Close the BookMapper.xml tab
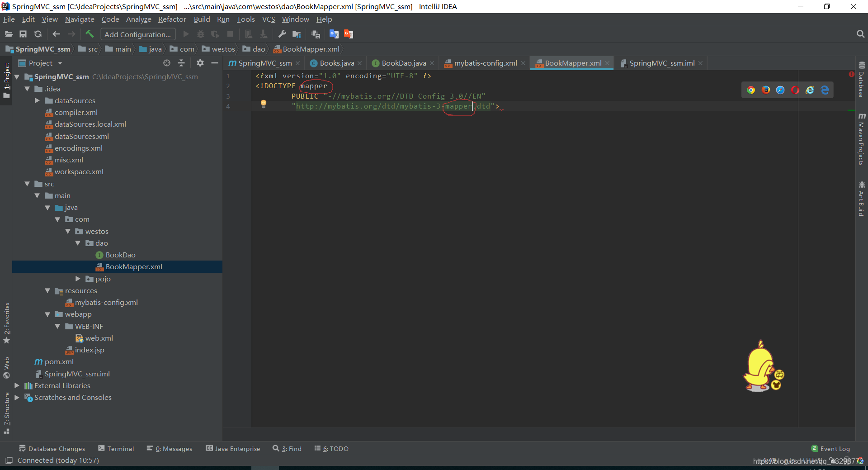This screenshot has height=470, width=868. (608, 63)
